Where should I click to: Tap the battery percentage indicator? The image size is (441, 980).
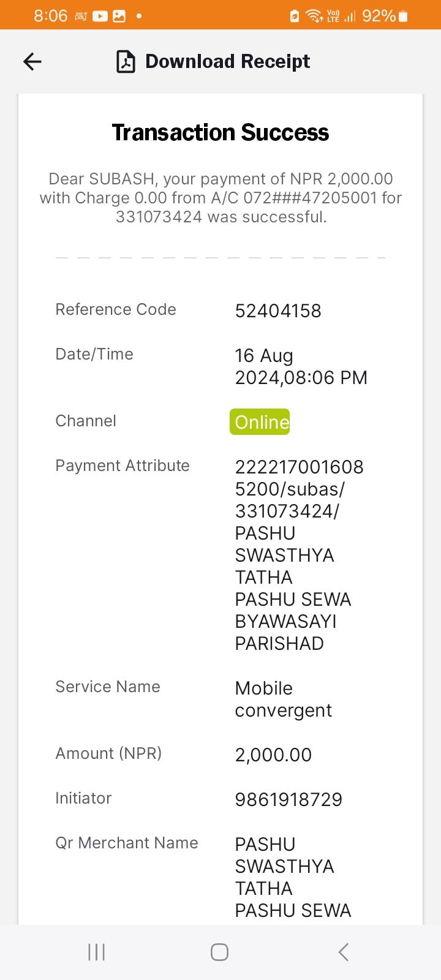coord(385,16)
